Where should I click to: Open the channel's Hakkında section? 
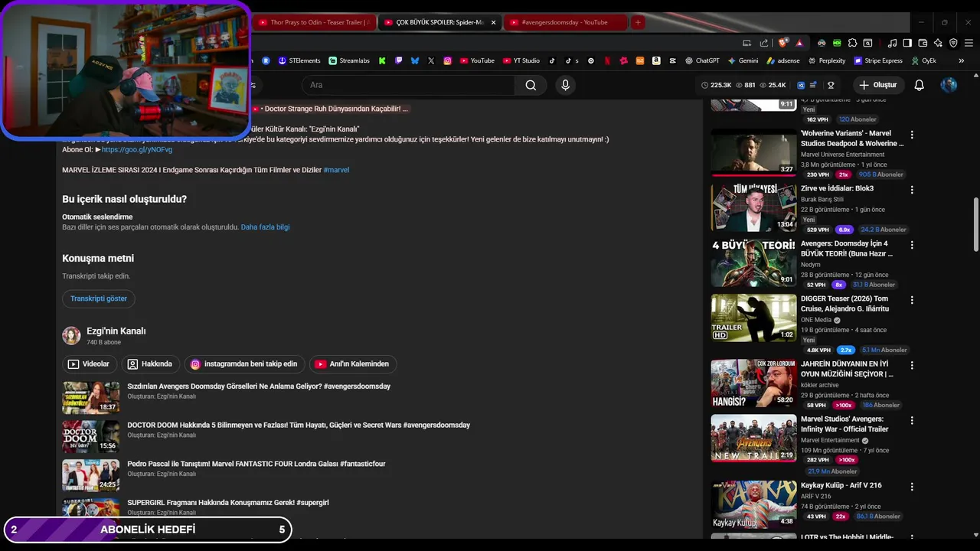click(x=150, y=364)
